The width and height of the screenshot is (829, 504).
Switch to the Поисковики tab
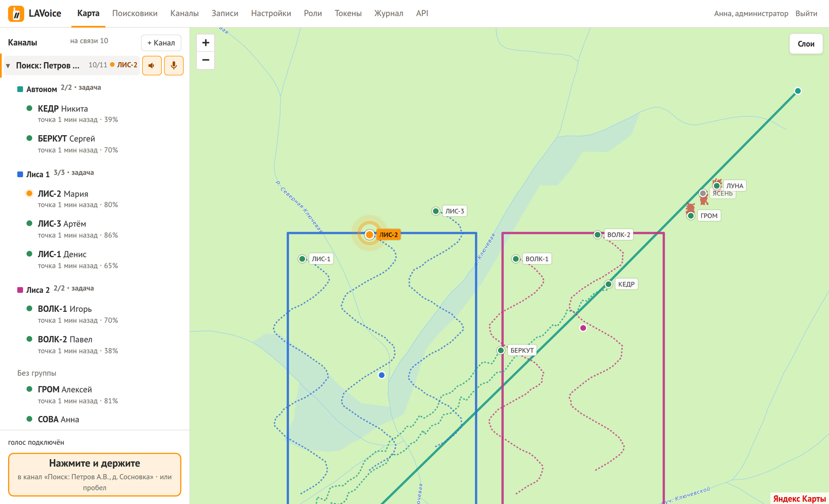[x=135, y=13]
